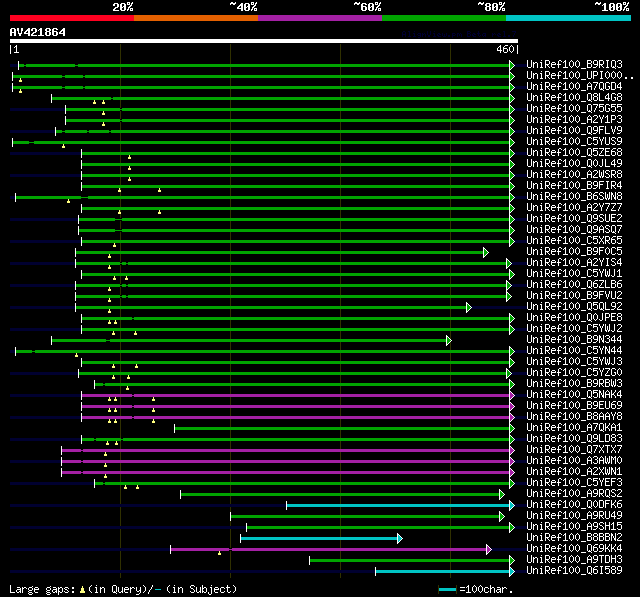Screen dimensions: 640x597
Task: Select label UniRef100_C5YWJ2
Action: tap(574, 328)
